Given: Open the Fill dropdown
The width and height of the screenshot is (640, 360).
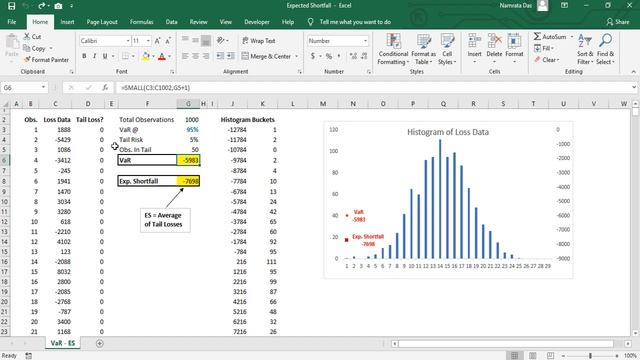Looking at the screenshot, I should (x=544, y=48).
